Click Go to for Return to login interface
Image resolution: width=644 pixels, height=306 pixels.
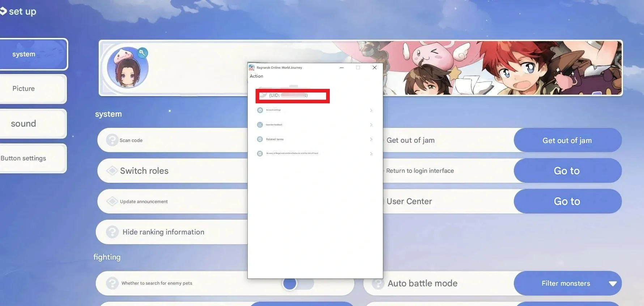(567, 171)
